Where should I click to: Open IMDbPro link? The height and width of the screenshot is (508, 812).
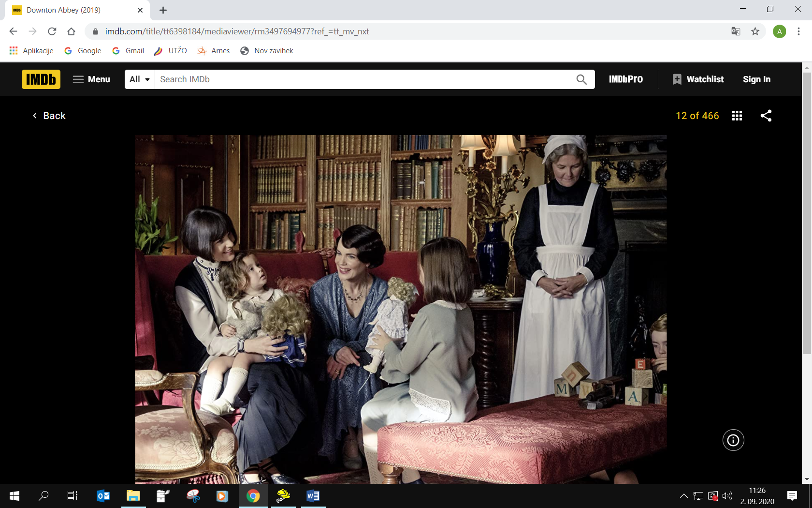(x=626, y=79)
